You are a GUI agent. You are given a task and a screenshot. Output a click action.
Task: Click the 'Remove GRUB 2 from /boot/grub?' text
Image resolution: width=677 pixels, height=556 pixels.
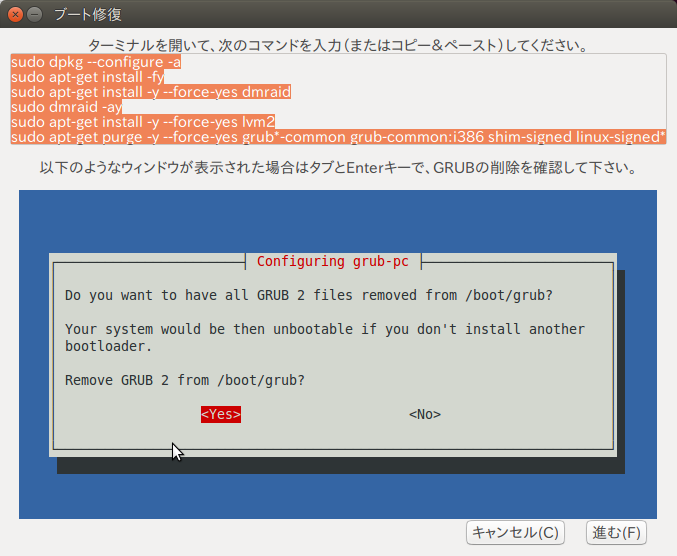pos(185,380)
